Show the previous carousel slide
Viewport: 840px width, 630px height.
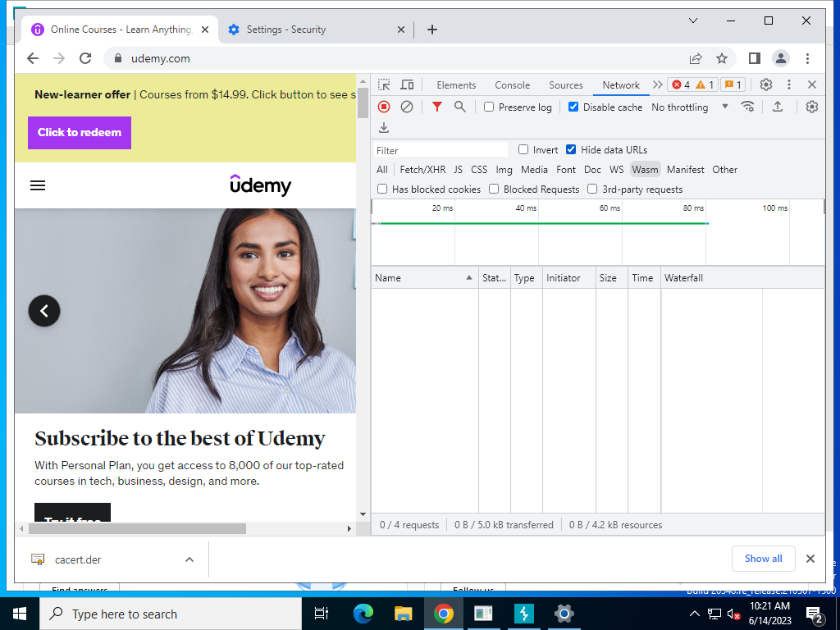[44, 311]
